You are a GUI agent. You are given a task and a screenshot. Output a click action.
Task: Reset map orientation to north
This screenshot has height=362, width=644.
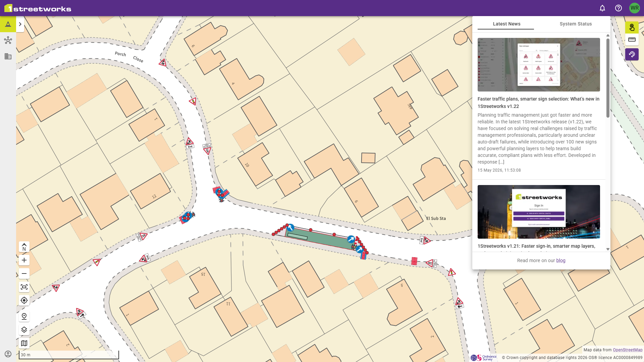(24, 247)
